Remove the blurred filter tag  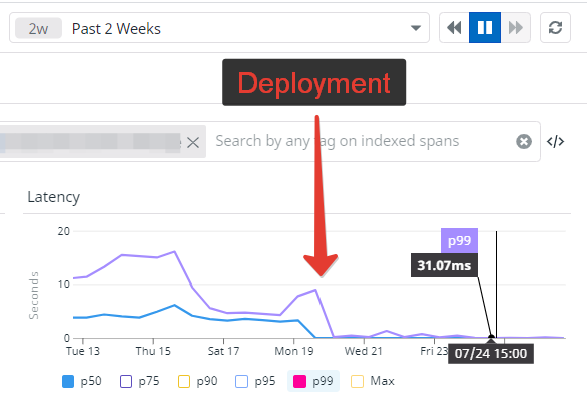[x=193, y=142]
